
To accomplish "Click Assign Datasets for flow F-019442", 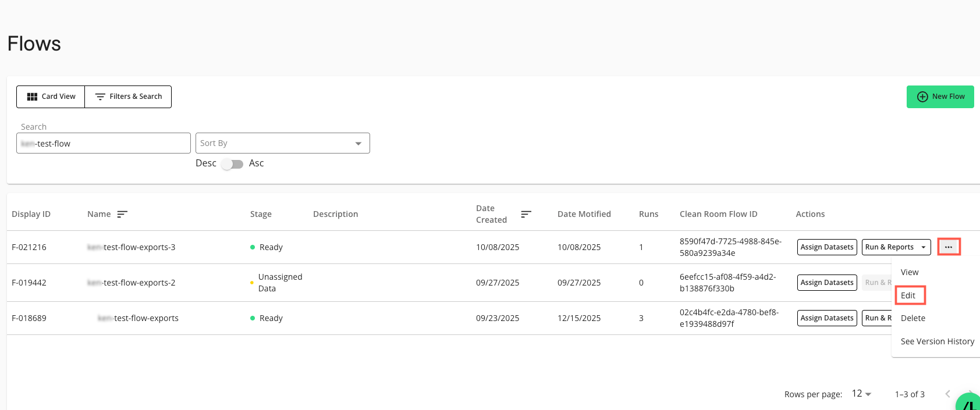I will click(826, 283).
